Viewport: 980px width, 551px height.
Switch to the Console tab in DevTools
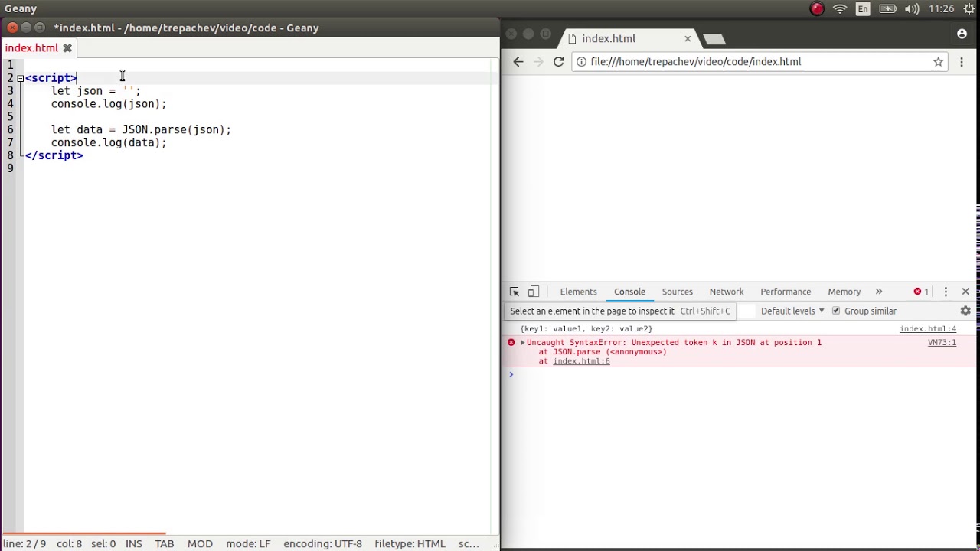click(x=629, y=292)
